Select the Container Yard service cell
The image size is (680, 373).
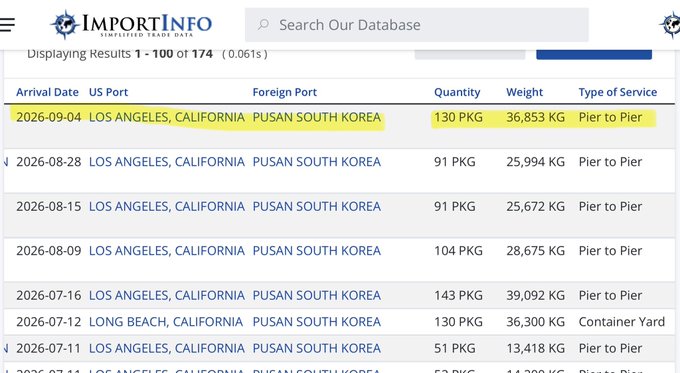[x=621, y=322]
